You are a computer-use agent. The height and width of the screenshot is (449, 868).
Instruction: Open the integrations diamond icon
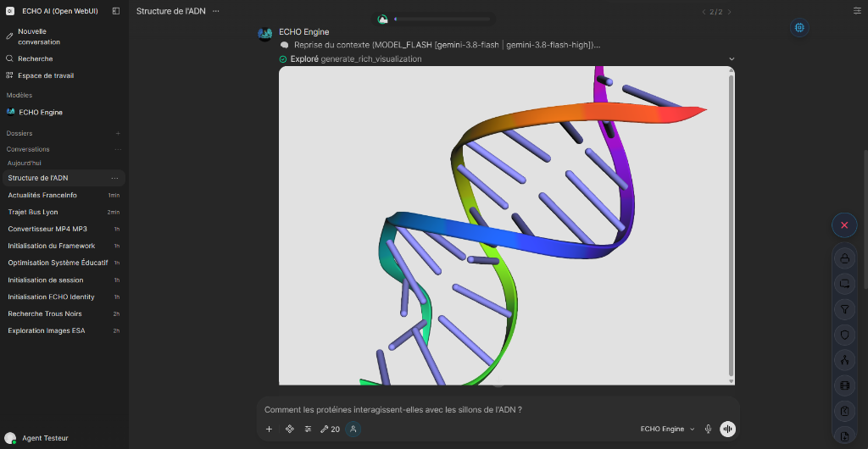coord(289,430)
